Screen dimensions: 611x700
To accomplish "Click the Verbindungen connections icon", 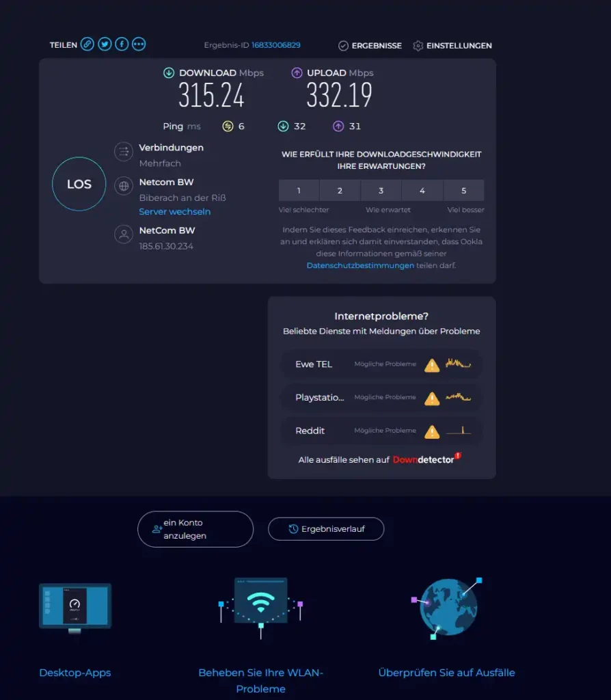I will (x=124, y=152).
